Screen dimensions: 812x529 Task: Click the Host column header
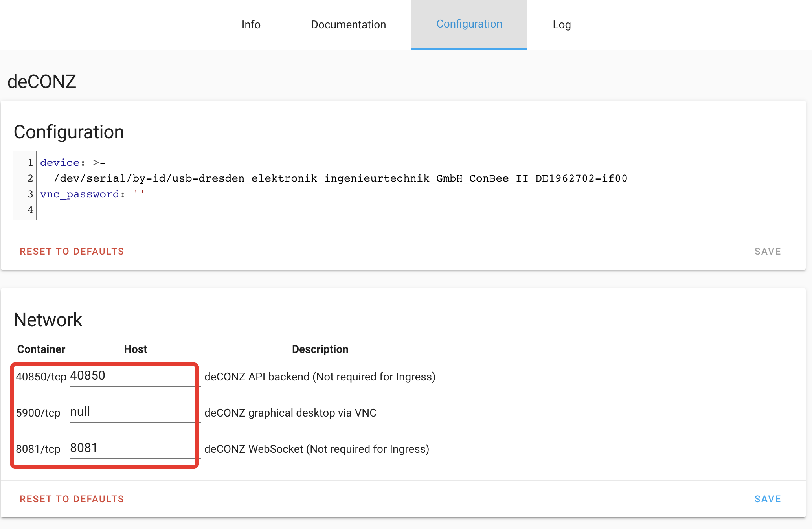pos(135,349)
